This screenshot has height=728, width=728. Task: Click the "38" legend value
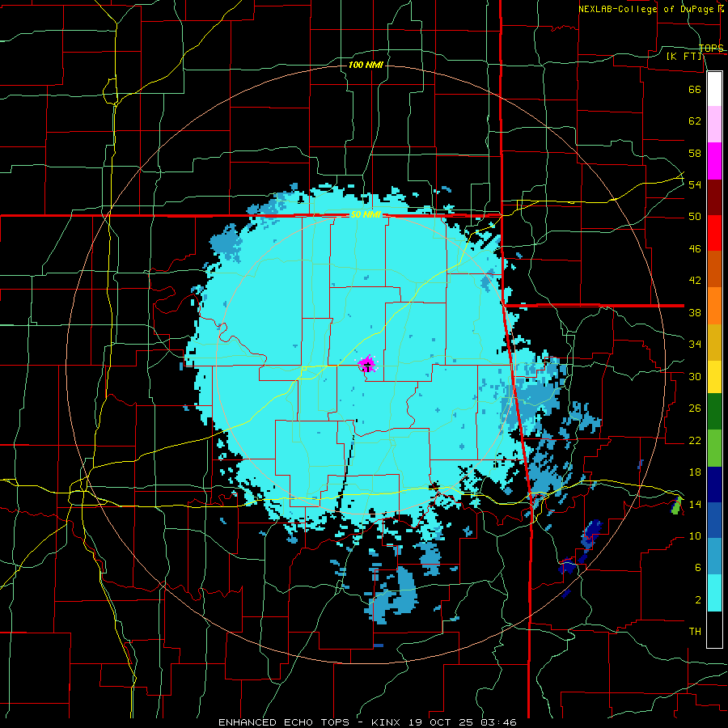point(695,312)
